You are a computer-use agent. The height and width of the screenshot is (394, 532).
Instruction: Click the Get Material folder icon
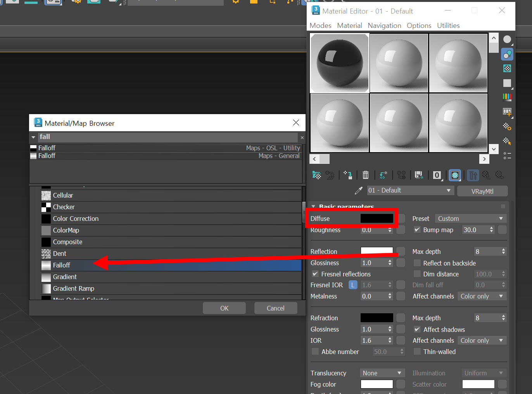click(x=316, y=175)
